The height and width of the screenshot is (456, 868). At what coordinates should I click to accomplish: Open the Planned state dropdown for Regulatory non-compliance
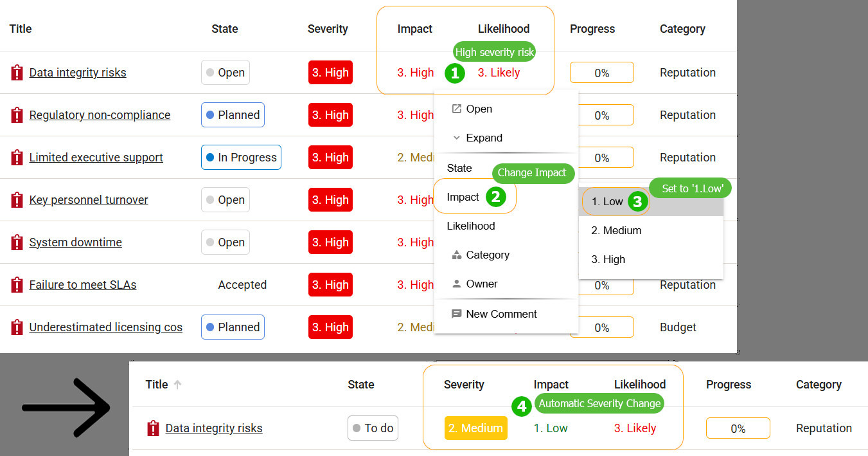coord(233,115)
